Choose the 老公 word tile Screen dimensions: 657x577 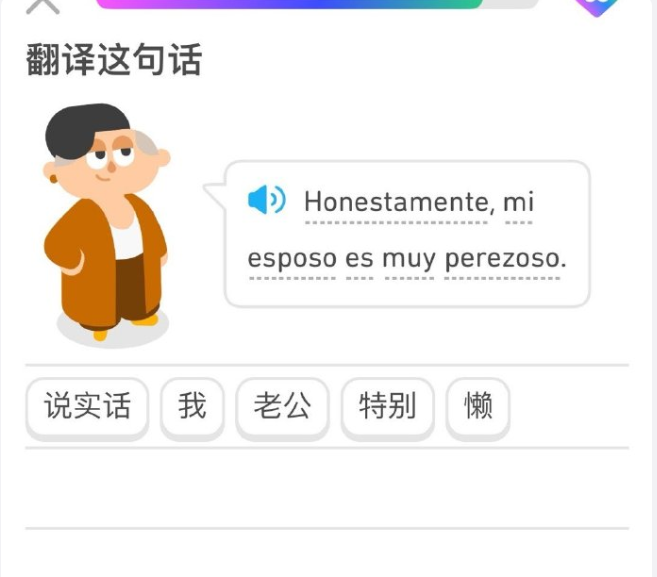tap(282, 407)
